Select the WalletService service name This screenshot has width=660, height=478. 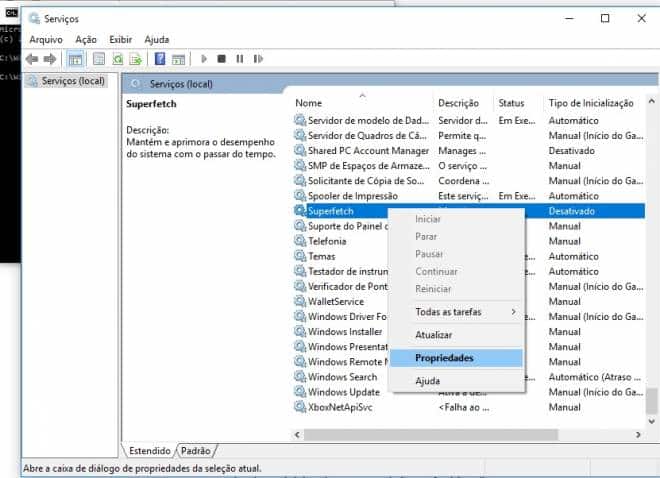click(336, 302)
